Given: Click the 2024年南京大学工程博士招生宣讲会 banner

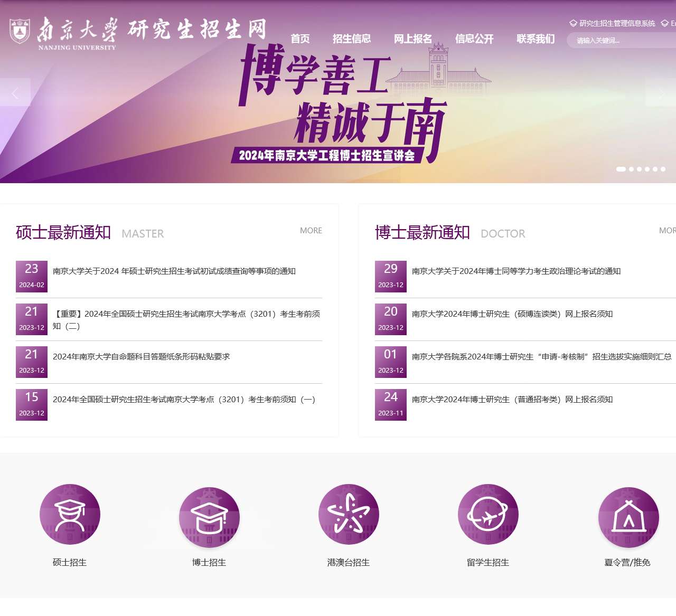Looking at the screenshot, I should click(326, 155).
